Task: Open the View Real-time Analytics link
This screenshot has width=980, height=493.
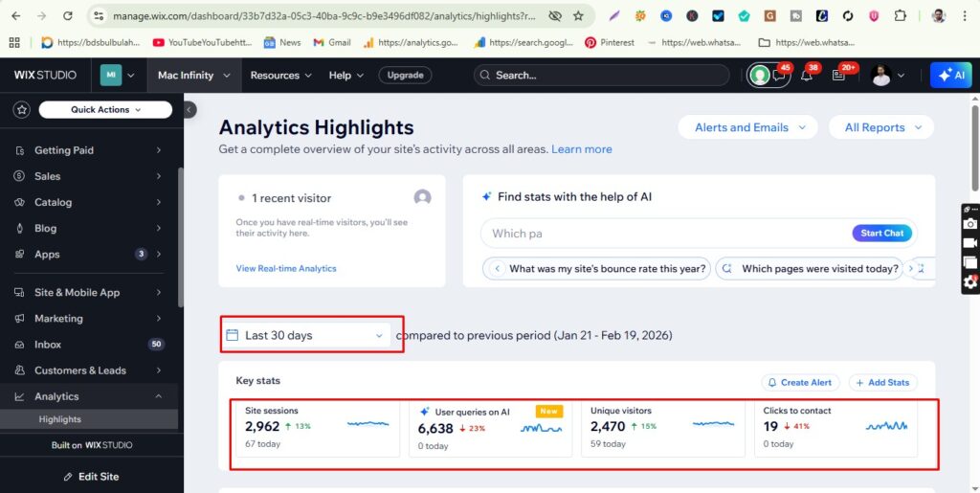Action: (x=286, y=269)
